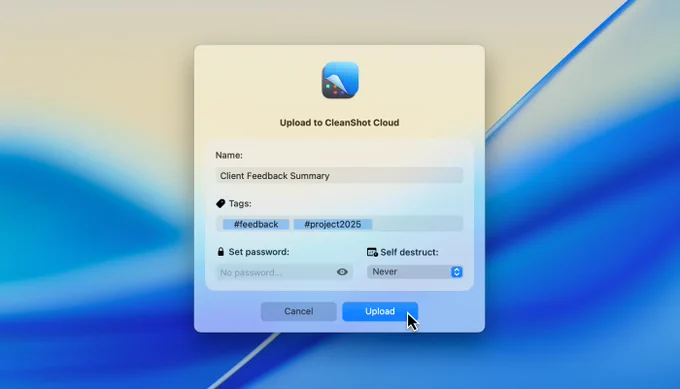Click the Name field "Client Feedback Summary"
Viewport: 680px width, 389px height.
click(x=340, y=176)
